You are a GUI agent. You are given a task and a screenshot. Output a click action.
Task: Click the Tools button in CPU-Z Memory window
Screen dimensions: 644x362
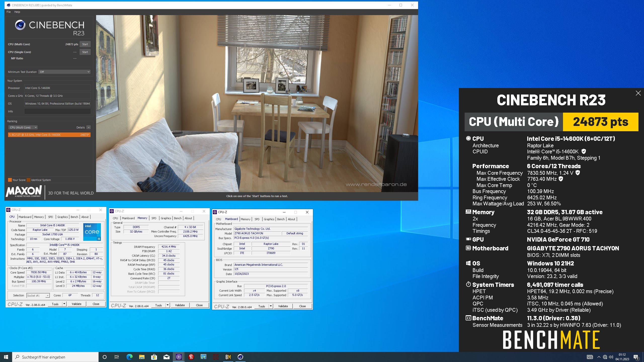[x=158, y=305]
